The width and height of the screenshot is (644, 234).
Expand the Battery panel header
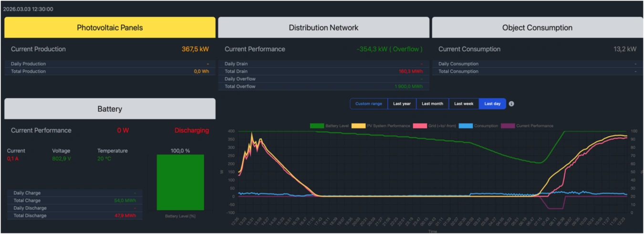[x=110, y=109]
